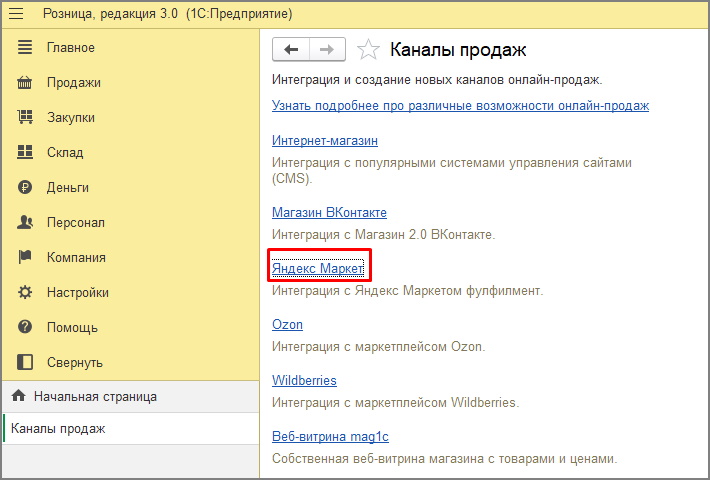This screenshot has width=710, height=480.
Task: Open the Продажи section
Action: click(74, 82)
